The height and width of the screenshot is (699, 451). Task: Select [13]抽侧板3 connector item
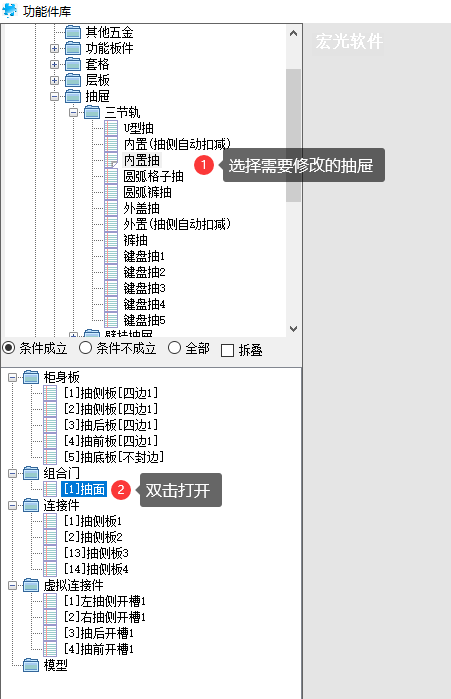coord(96,553)
